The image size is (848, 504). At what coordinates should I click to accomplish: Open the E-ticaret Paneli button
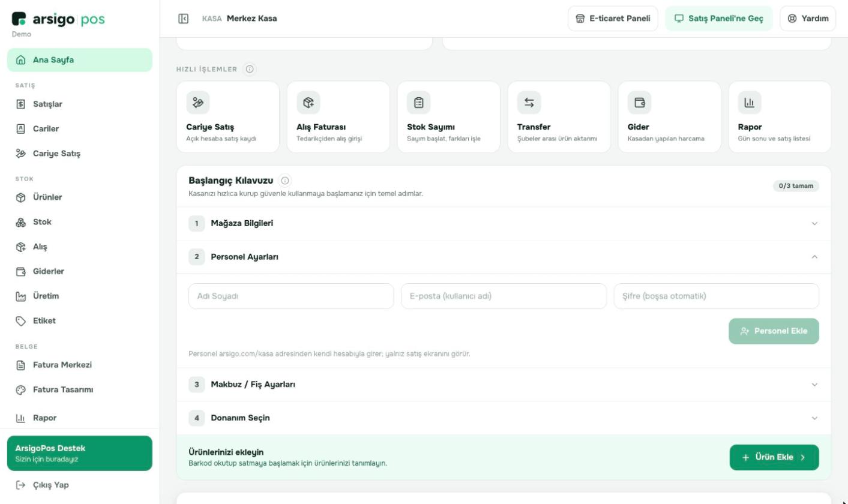tap(613, 19)
